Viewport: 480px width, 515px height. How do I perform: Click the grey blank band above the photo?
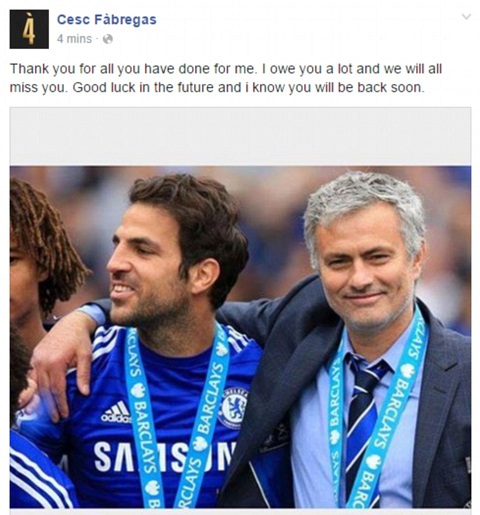(240, 136)
